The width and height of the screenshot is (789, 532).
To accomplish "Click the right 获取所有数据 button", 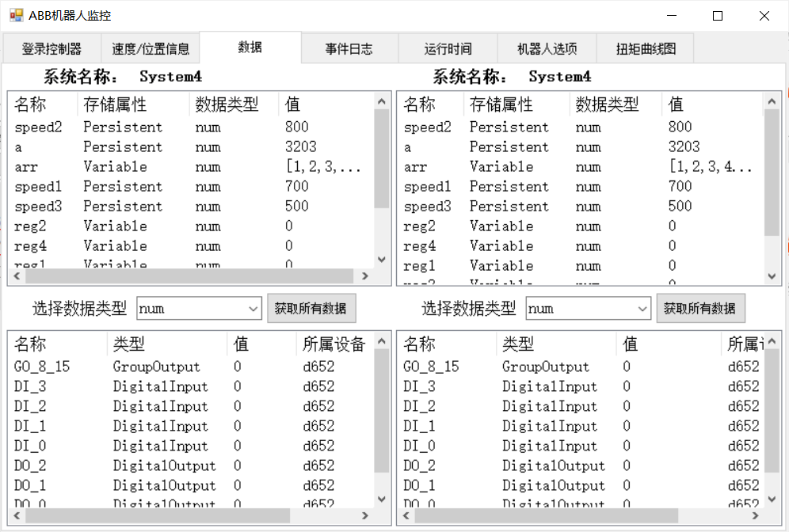I will [x=700, y=308].
